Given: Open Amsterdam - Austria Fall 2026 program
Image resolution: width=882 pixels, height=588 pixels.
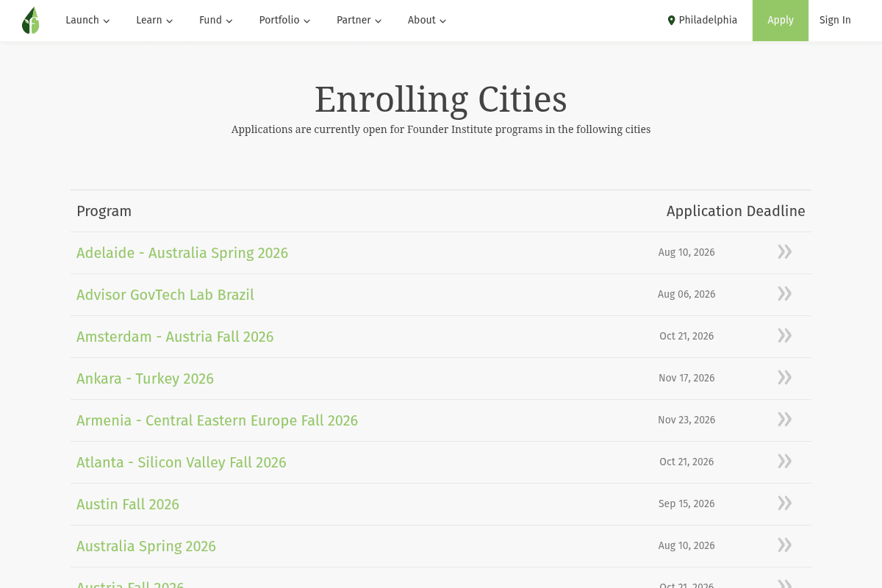Looking at the screenshot, I should pyautogui.click(x=175, y=337).
